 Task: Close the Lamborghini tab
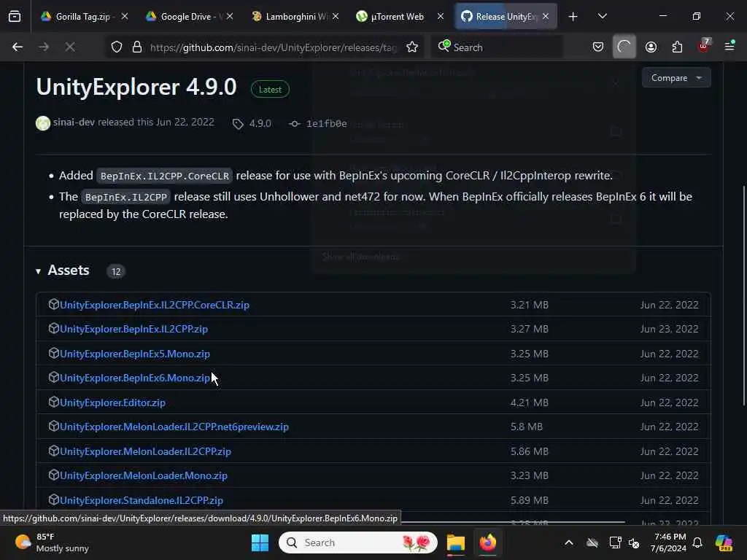click(x=336, y=16)
